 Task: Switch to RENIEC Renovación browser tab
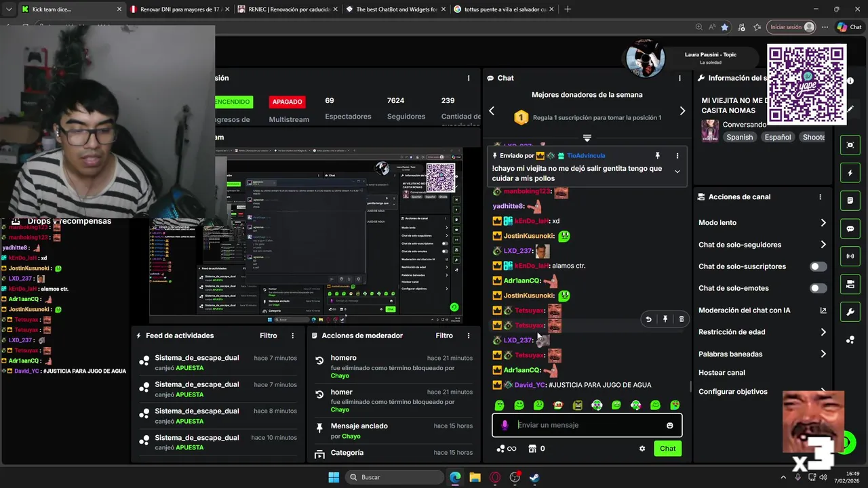tap(287, 9)
